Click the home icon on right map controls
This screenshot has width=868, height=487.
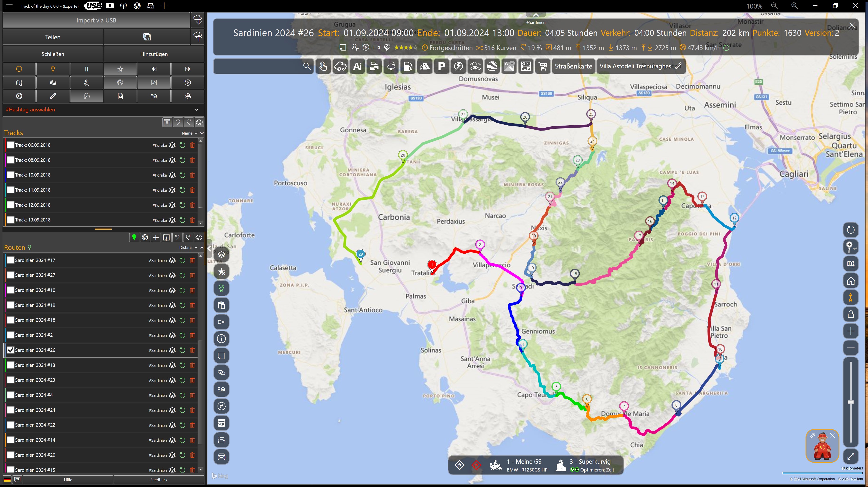pyautogui.click(x=850, y=281)
